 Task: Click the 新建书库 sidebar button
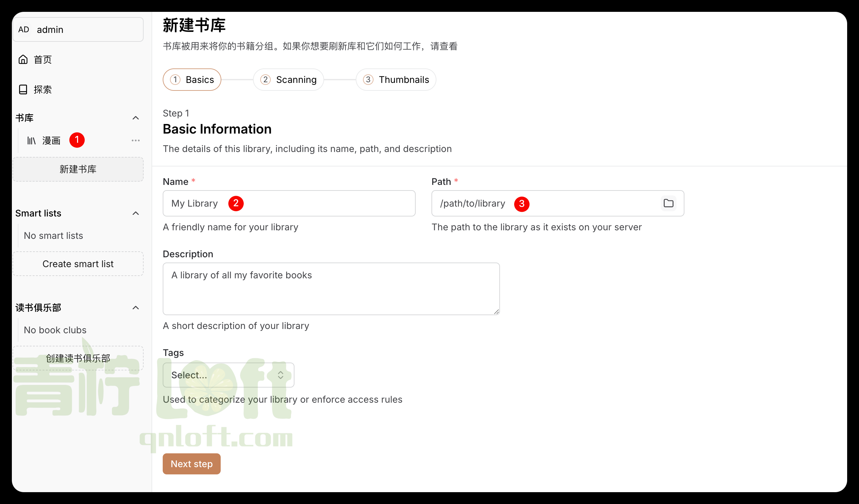coord(78,169)
